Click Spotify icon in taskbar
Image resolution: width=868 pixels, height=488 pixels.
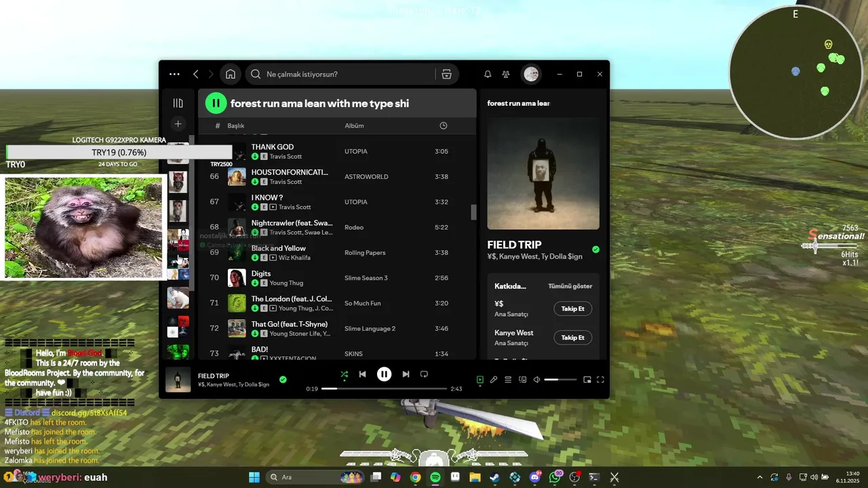(435, 477)
